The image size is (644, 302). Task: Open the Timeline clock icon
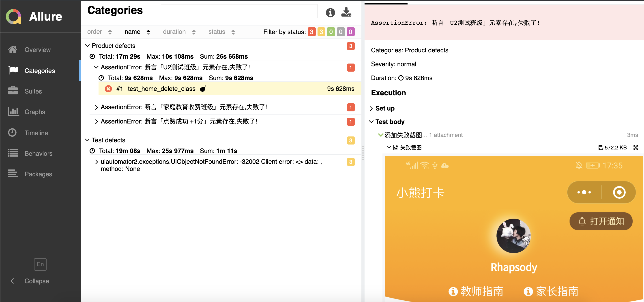coord(12,132)
